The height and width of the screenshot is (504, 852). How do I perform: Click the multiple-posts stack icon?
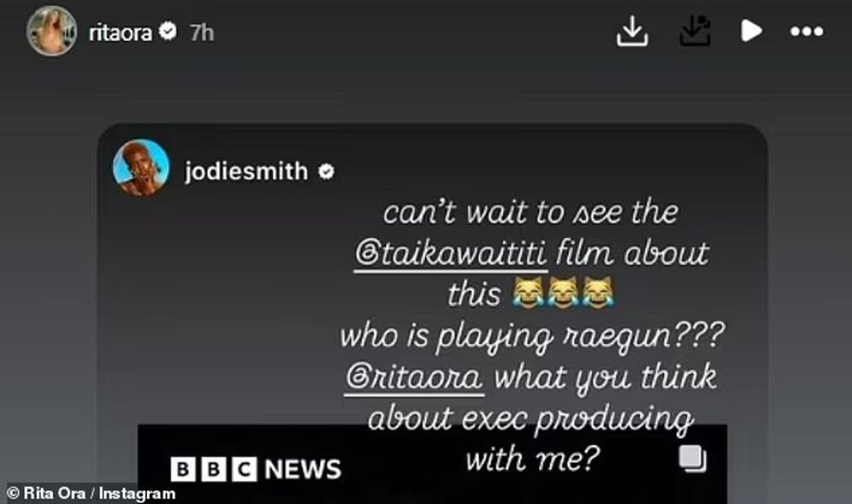click(x=693, y=459)
